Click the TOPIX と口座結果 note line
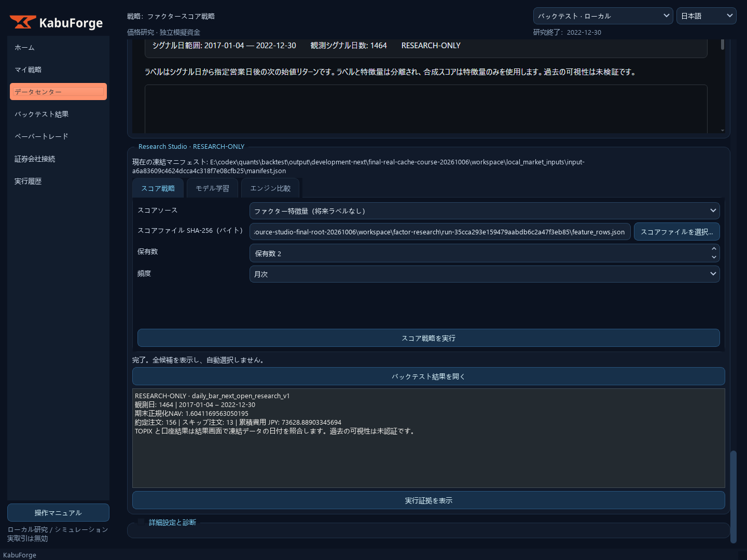Screen dimensions: 747x560 tap(276, 431)
